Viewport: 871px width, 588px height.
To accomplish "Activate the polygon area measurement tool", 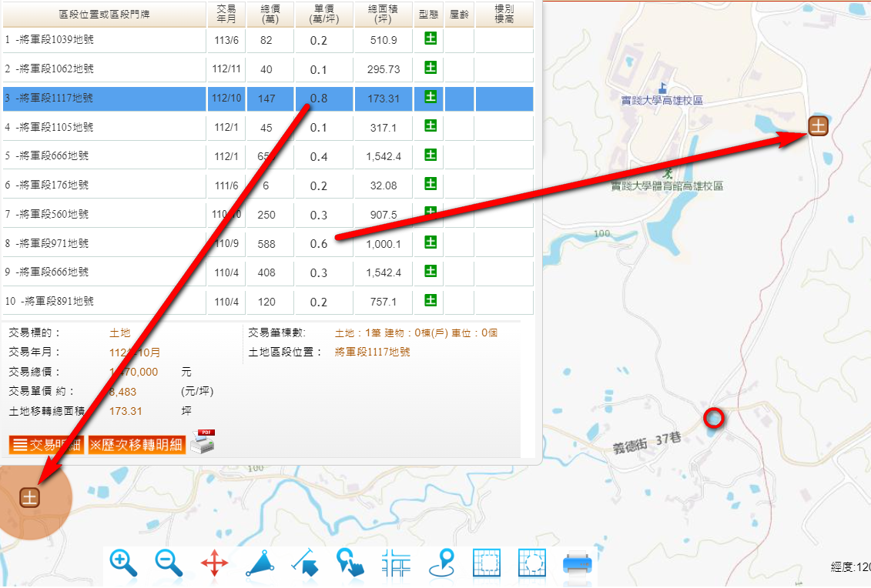I will pos(260,563).
